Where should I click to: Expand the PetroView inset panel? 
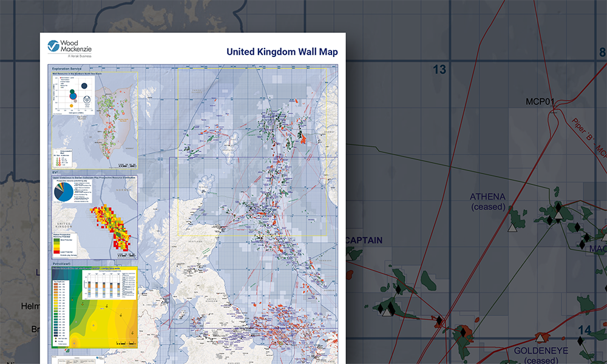coord(61,264)
